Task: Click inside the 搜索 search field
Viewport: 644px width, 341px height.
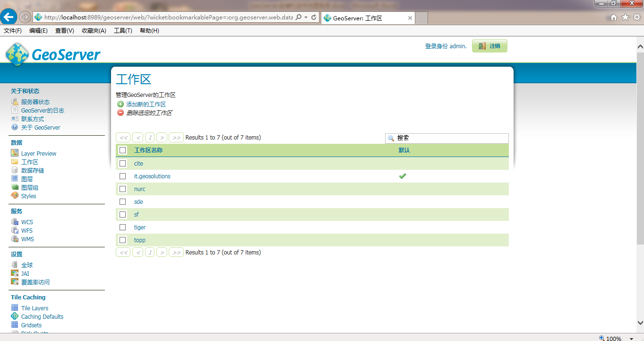Action: click(x=447, y=138)
